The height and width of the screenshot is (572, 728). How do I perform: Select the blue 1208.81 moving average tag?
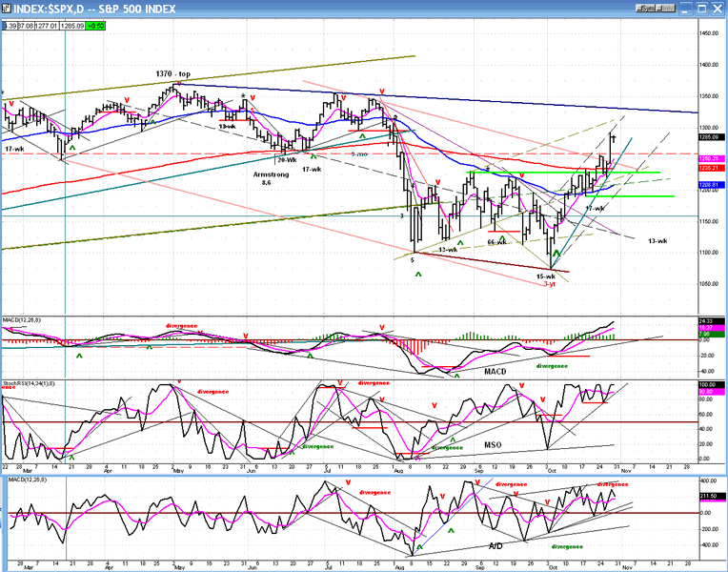(711, 185)
